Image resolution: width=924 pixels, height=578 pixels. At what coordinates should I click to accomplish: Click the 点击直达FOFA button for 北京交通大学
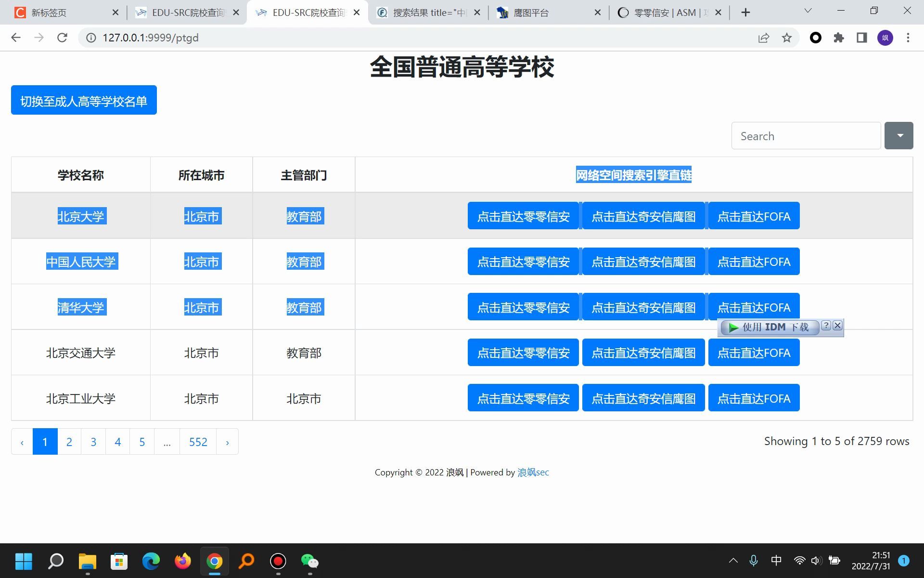coord(754,352)
